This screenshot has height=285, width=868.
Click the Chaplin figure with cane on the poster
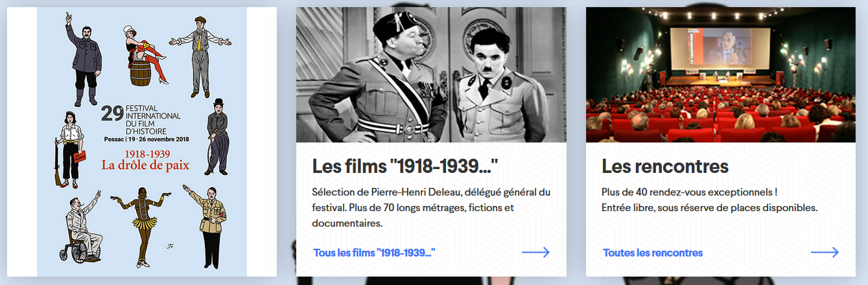tap(217, 133)
